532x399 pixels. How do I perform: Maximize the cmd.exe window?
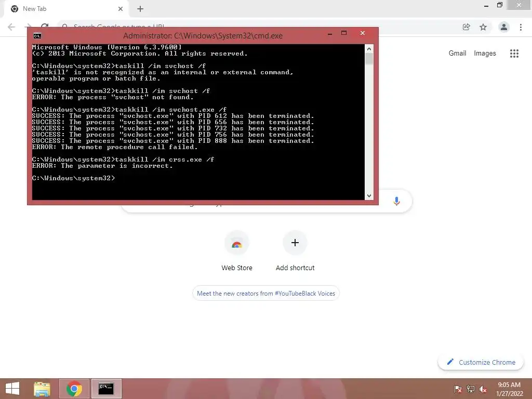pos(344,33)
